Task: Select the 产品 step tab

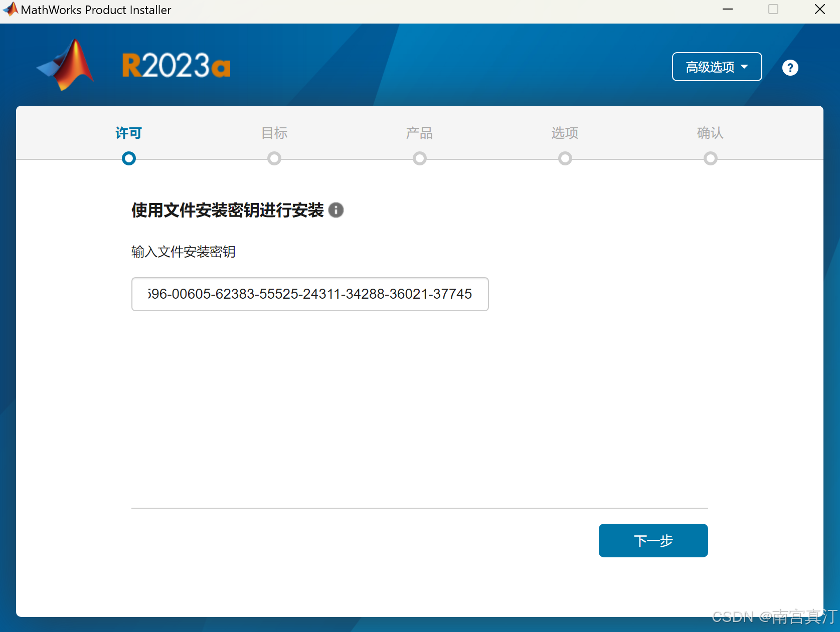Action: [420, 133]
